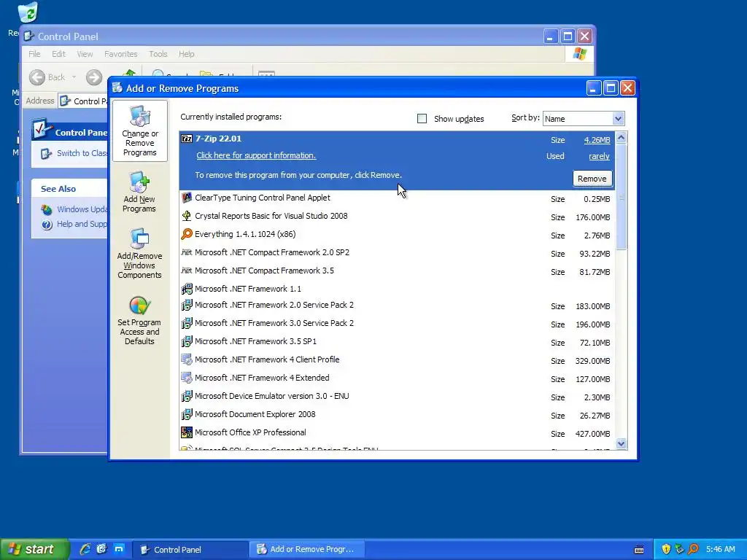Image resolution: width=747 pixels, height=560 pixels.
Task: Click the .NET Framework 2.0 Service Pack 2 icon
Action: click(x=187, y=305)
